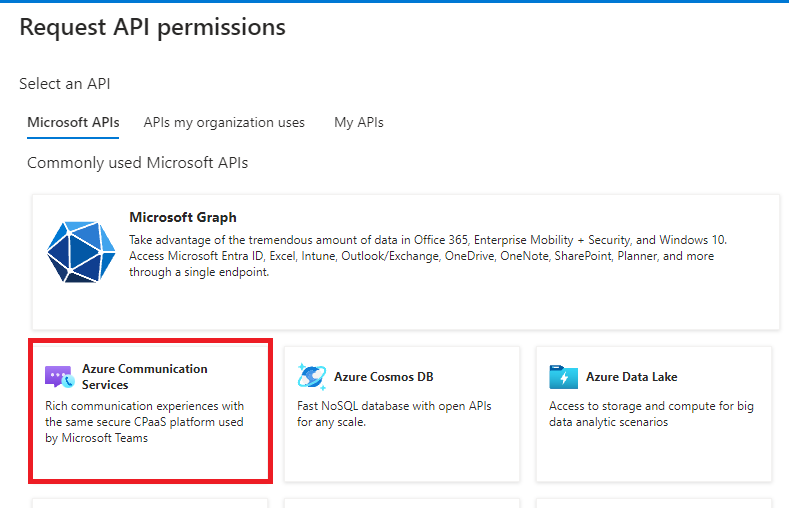The height and width of the screenshot is (508, 789).
Task: Choose the Microsoft Graph API title
Action: point(183,217)
